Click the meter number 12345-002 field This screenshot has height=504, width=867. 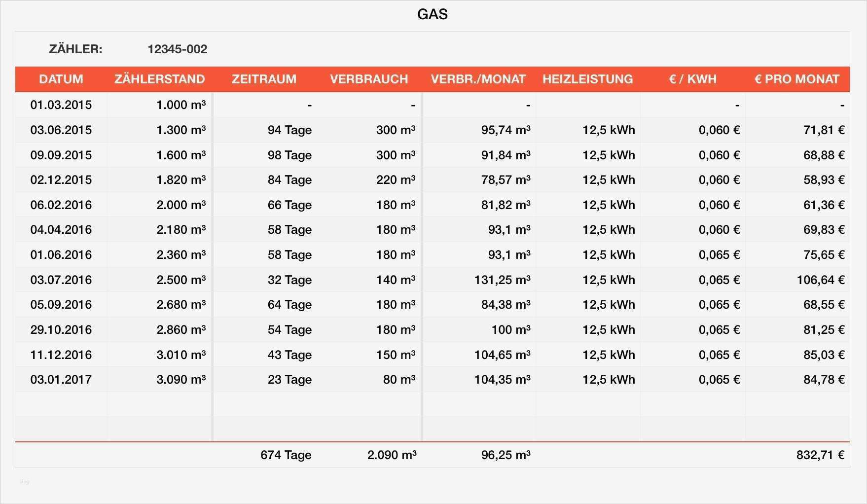pos(178,49)
